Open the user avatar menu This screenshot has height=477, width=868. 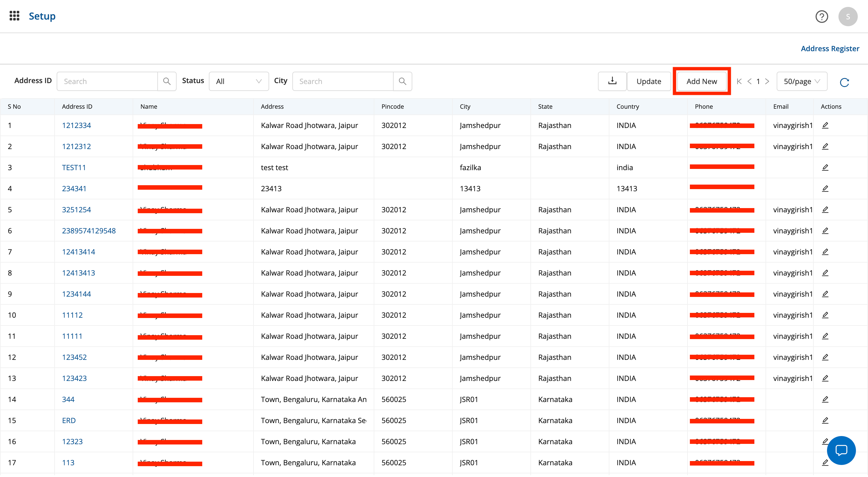848,16
